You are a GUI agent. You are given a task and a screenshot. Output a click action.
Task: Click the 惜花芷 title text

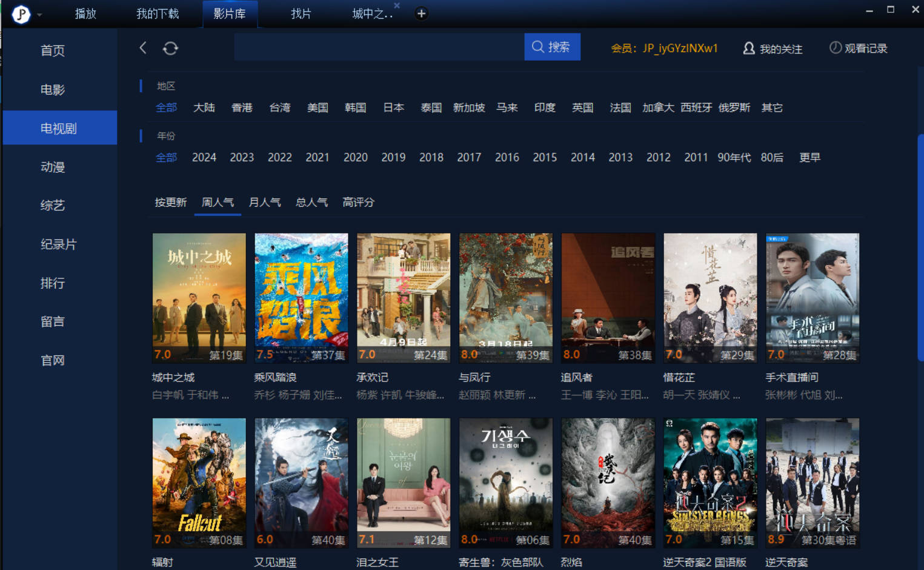coord(679,377)
